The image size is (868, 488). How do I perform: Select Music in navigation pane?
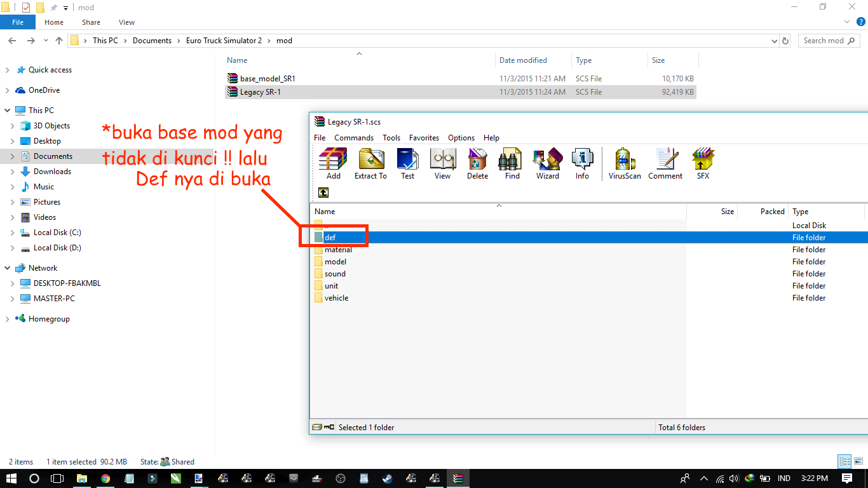(44, 187)
